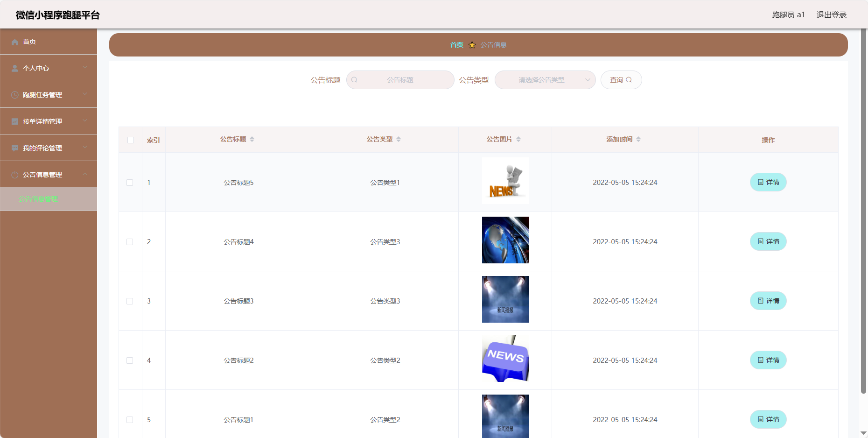Viewport: 868px width, 438px height.
Task: Sort by 公告图片 column arrows
Action: pyautogui.click(x=518, y=139)
